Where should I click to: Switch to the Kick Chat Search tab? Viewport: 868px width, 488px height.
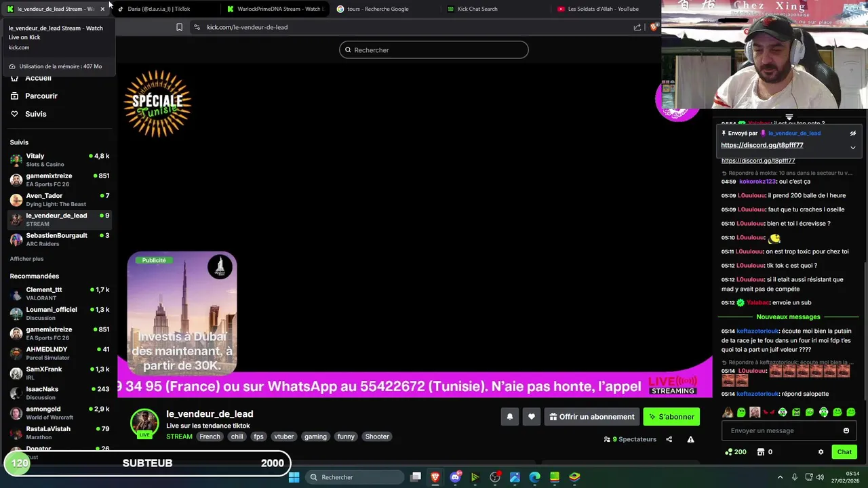pyautogui.click(x=477, y=9)
